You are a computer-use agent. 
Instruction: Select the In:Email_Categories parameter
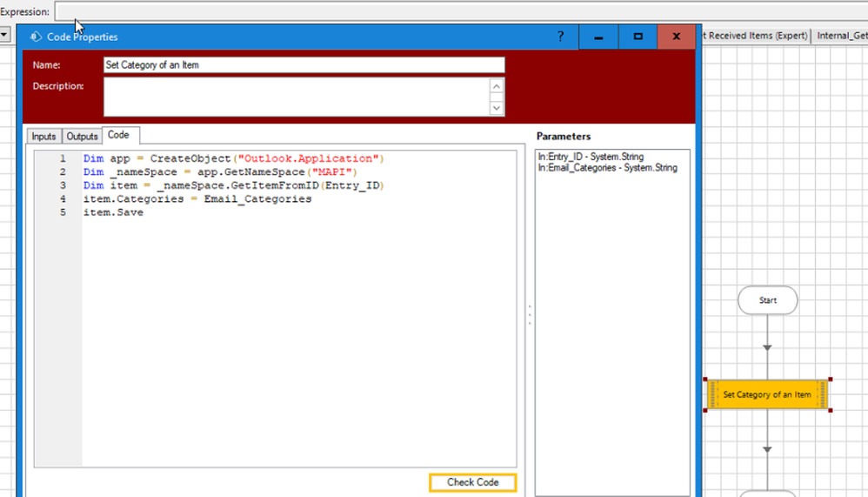coord(607,168)
